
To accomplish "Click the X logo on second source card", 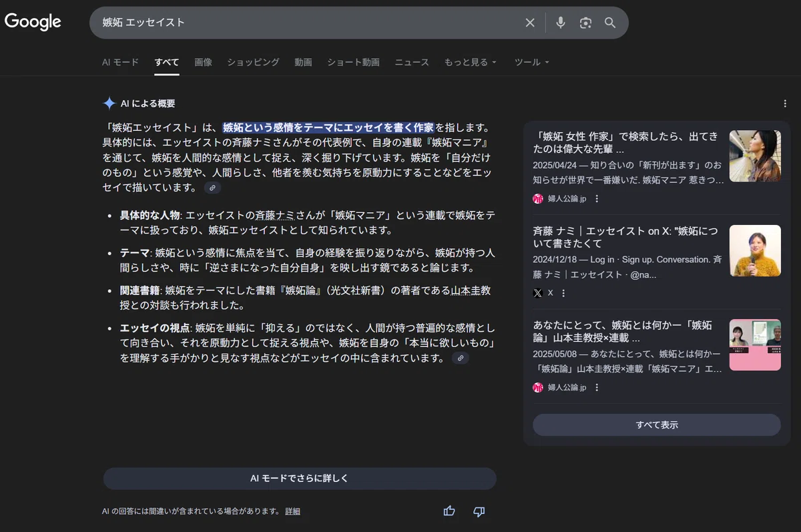I will [538, 293].
